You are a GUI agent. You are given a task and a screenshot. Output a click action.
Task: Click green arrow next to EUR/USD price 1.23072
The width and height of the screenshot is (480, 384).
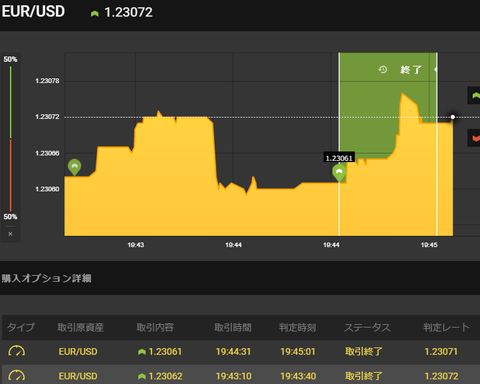pyautogui.click(x=95, y=14)
